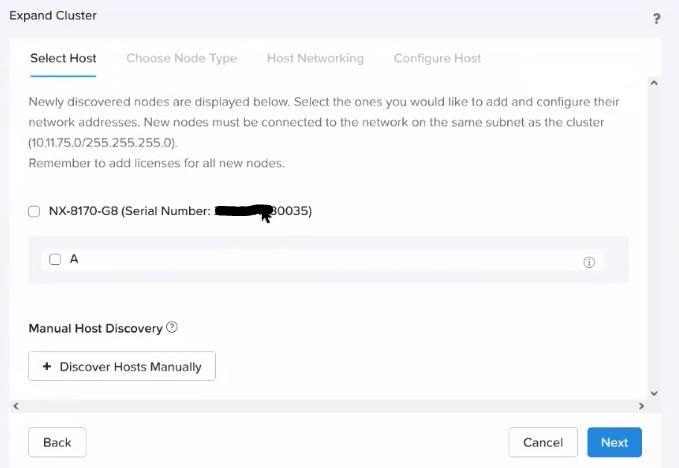
Task: Proceed with the Next button
Action: [614, 442]
